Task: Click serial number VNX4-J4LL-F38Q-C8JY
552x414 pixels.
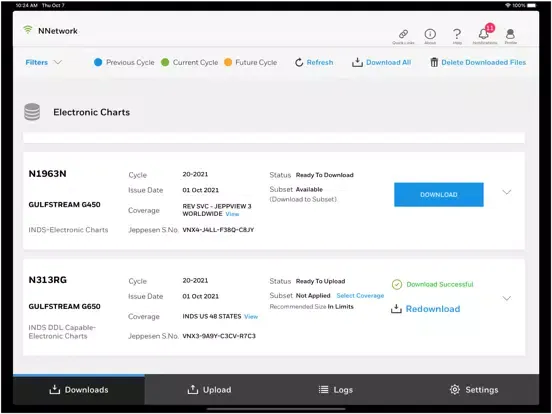Action: (218, 230)
